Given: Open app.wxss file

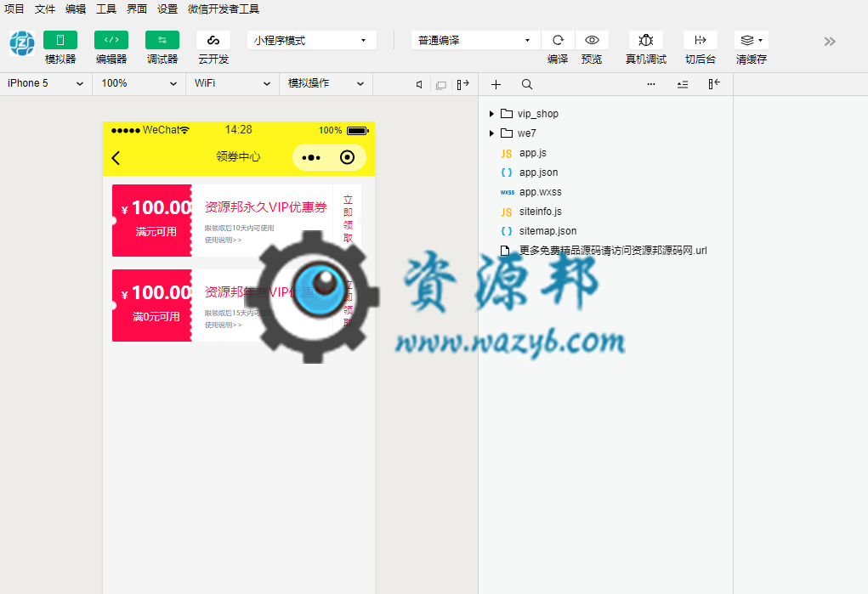Looking at the screenshot, I should pos(541,192).
